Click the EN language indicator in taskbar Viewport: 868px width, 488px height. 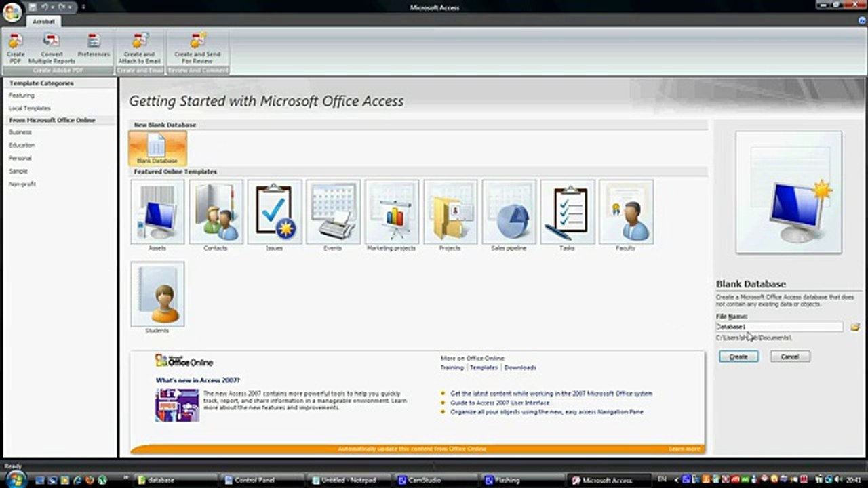(x=662, y=480)
